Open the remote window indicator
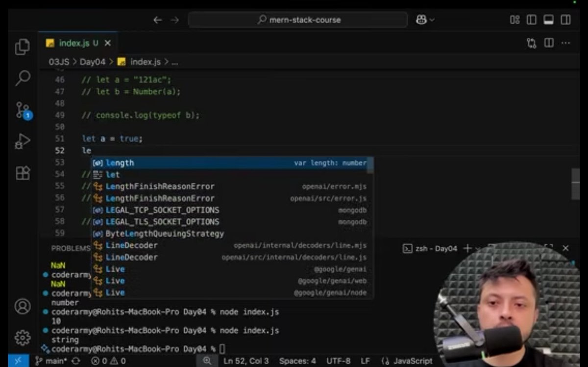The height and width of the screenshot is (367, 588). [18, 361]
